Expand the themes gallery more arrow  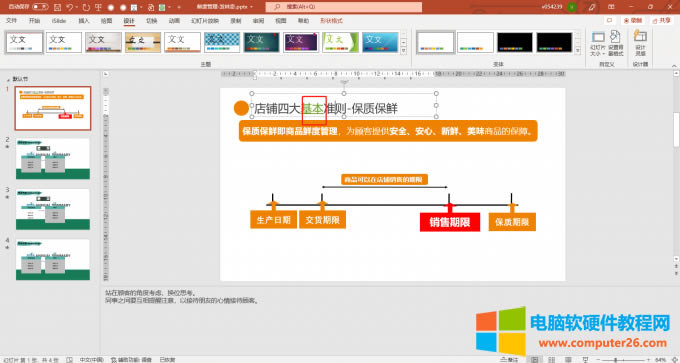(x=404, y=51)
